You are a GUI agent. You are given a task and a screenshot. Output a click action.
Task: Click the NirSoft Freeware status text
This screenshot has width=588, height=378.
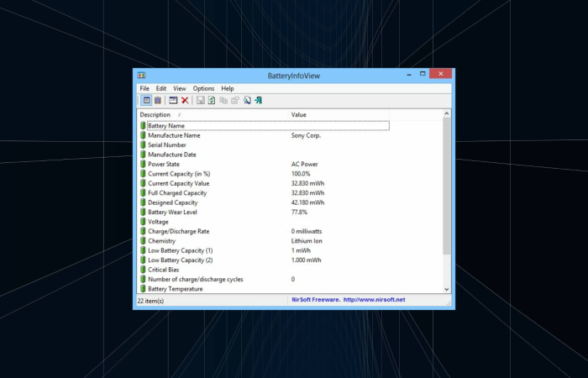[316, 300]
